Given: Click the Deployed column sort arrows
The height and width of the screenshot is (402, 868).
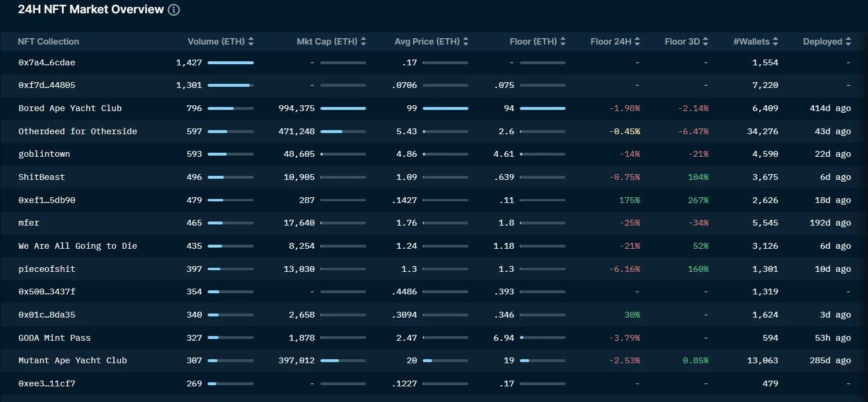Looking at the screenshot, I should pyautogui.click(x=848, y=42).
